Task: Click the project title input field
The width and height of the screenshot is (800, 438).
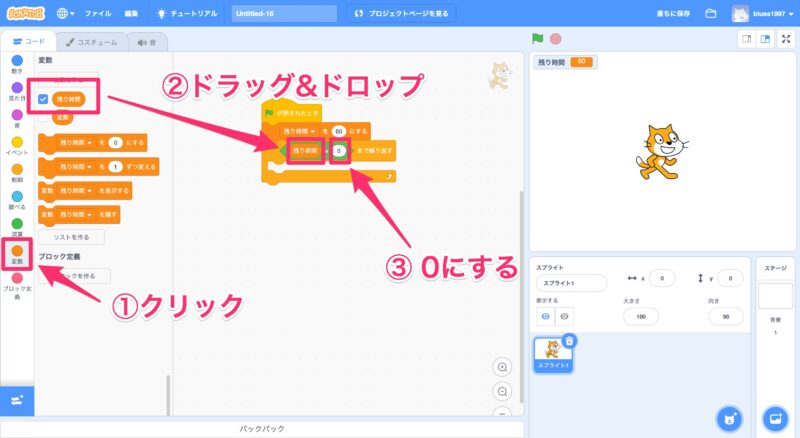Action: pos(284,14)
